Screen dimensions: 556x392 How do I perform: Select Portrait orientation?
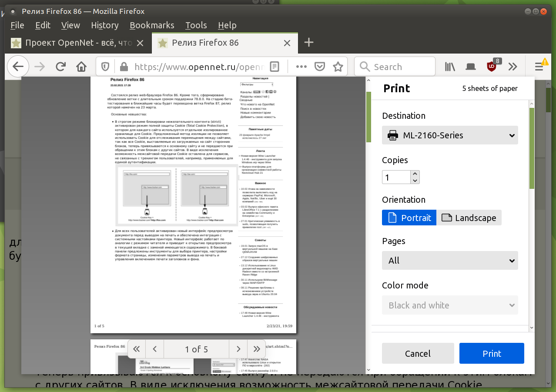tap(409, 218)
